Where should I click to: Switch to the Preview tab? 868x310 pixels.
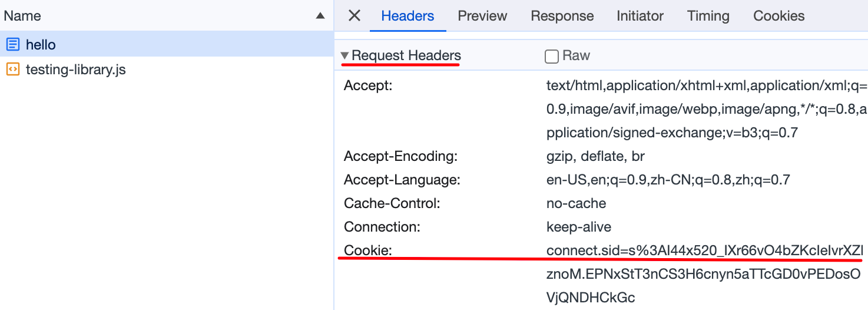point(482,16)
